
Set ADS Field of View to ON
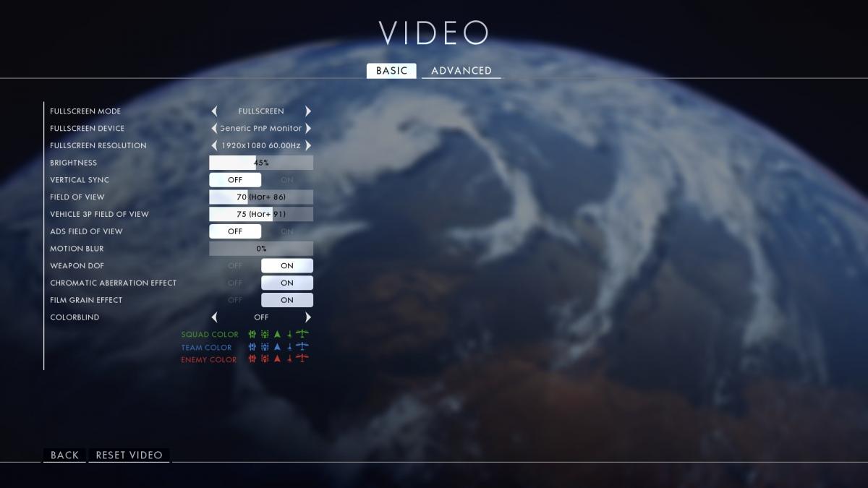(287, 231)
